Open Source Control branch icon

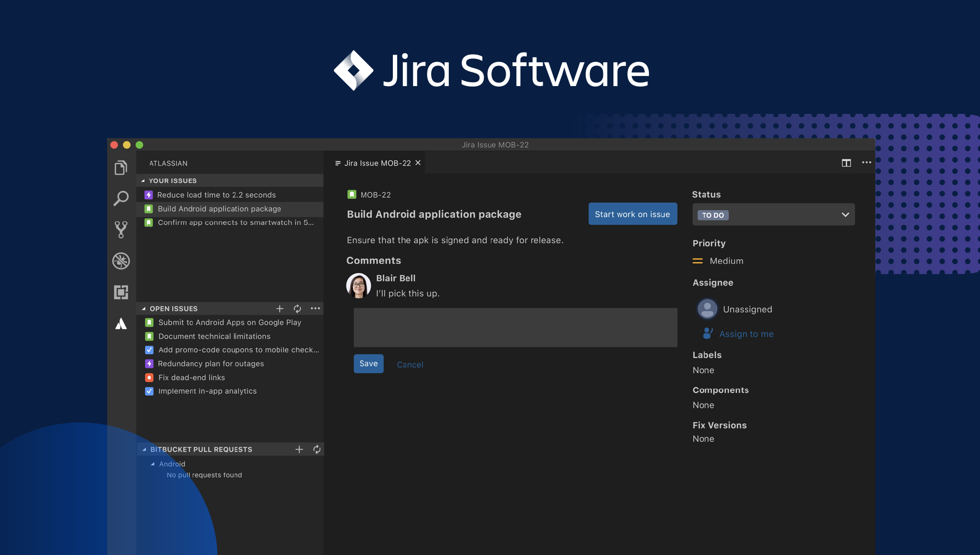tap(121, 230)
